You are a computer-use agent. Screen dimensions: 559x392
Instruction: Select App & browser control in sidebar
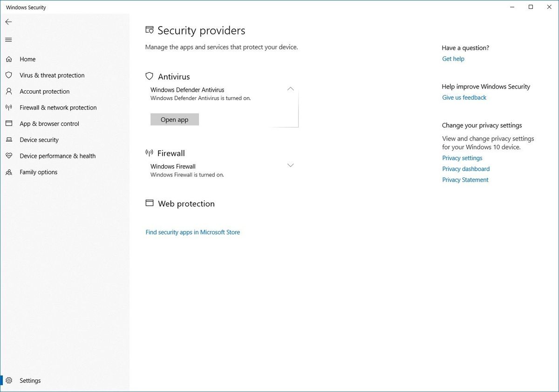coord(49,123)
